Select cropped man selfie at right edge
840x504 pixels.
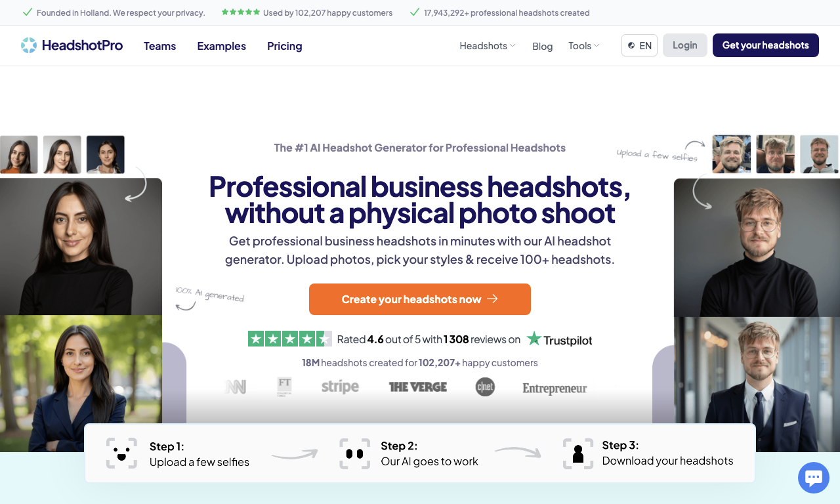coord(820,154)
